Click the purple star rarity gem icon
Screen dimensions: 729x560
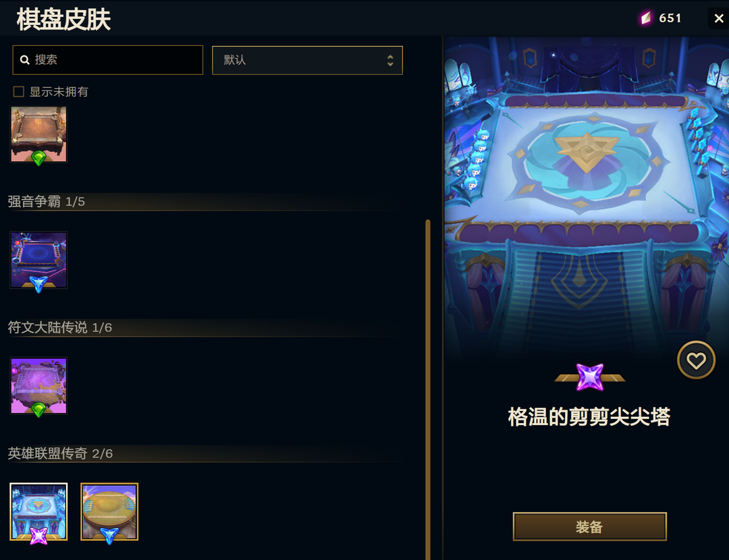[x=589, y=377]
